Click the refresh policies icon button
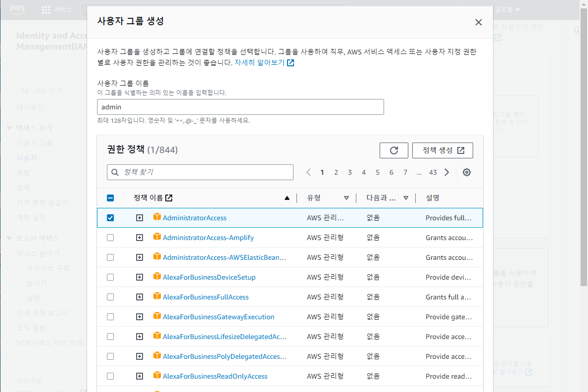This screenshot has width=588, height=392. (394, 150)
